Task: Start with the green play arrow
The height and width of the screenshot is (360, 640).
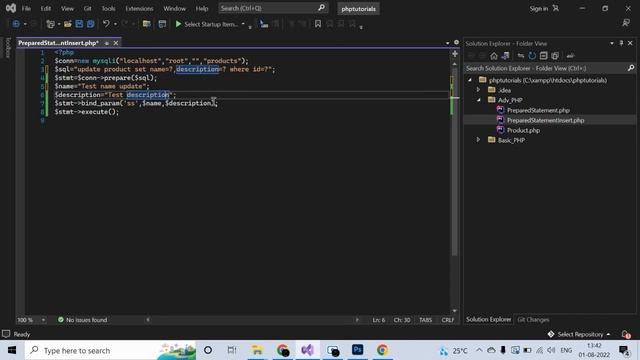Action: pos(178,24)
